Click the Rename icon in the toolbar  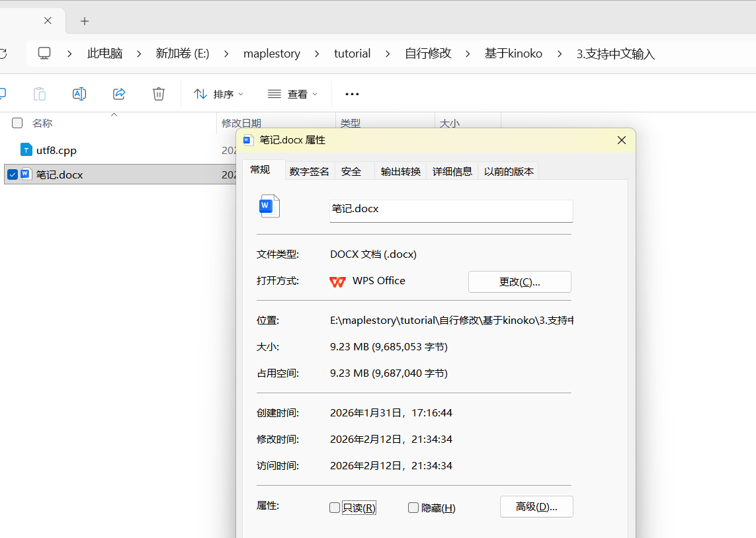point(79,94)
